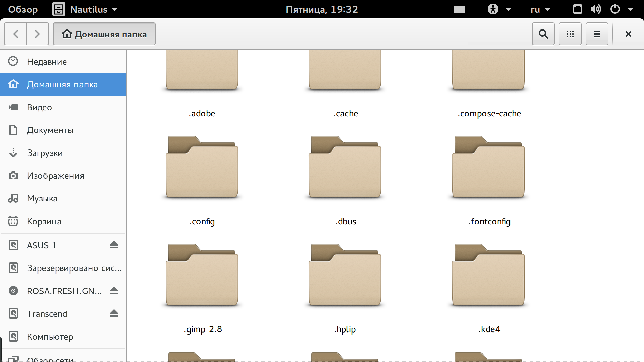Click the volume speaker icon
This screenshot has height=362, width=644.
coord(596,9)
